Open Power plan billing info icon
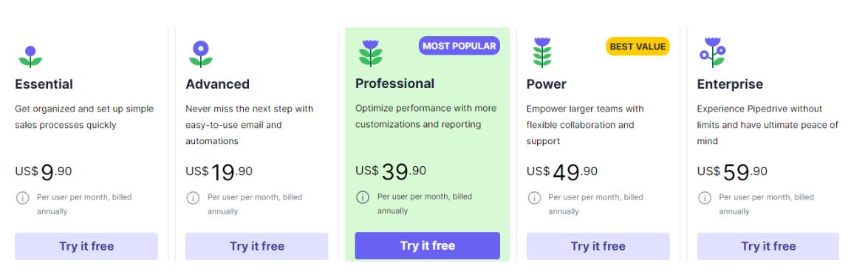The width and height of the screenshot is (868, 280). click(534, 197)
